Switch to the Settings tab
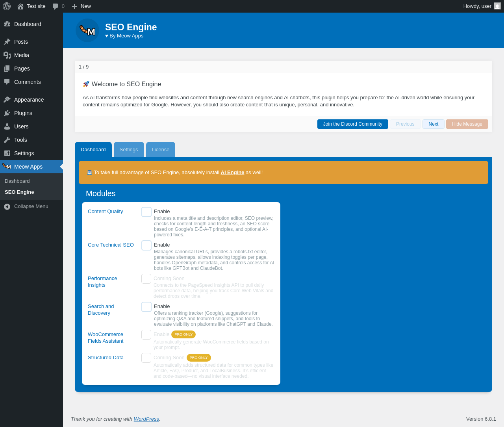The image size is (504, 427). pyautogui.click(x=129, y=150)
